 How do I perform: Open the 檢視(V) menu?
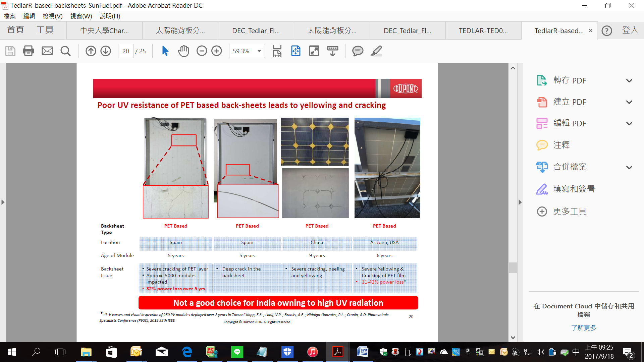(x=52, y=16)
